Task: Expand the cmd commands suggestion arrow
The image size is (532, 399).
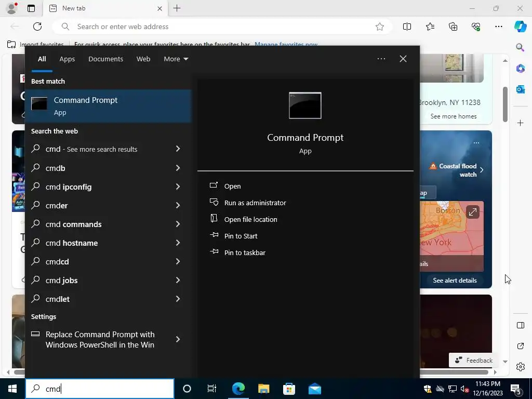Action: pyautogui.click(x=178, y=223)
